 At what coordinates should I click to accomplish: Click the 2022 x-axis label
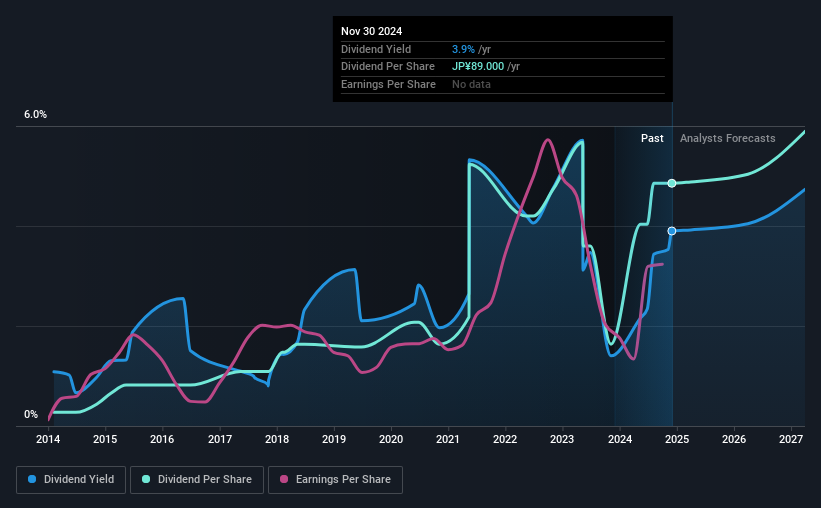505,439
